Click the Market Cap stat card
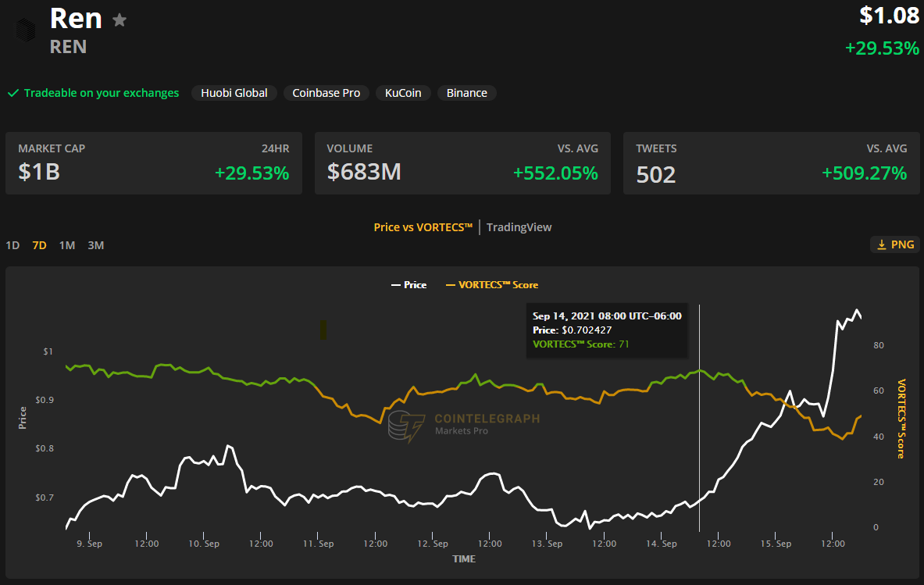 (154, 163)
